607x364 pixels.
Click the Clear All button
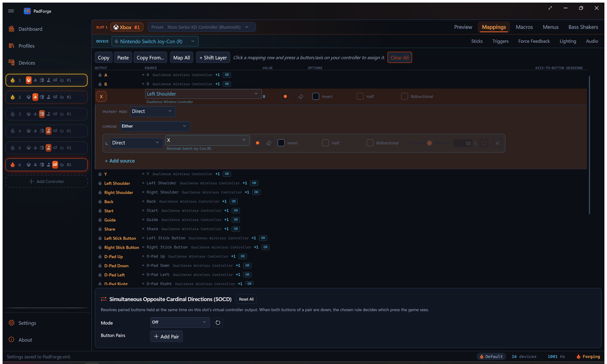(399, 58)
